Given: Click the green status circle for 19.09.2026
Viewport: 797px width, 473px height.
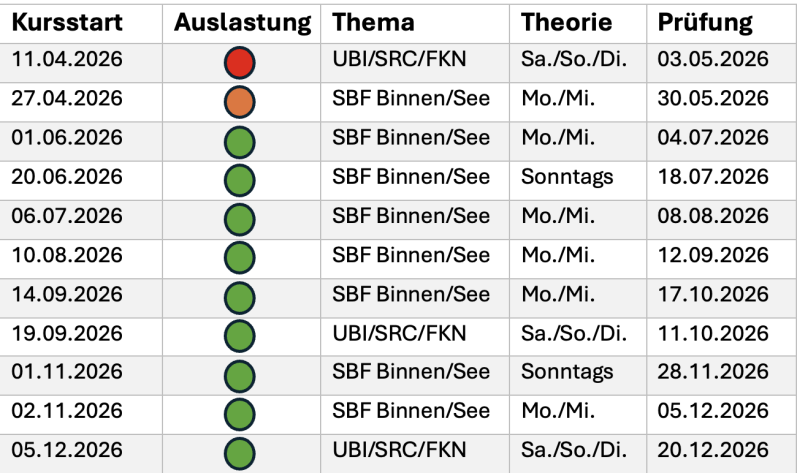Looking at the screenshot, I should coord(240,335).
